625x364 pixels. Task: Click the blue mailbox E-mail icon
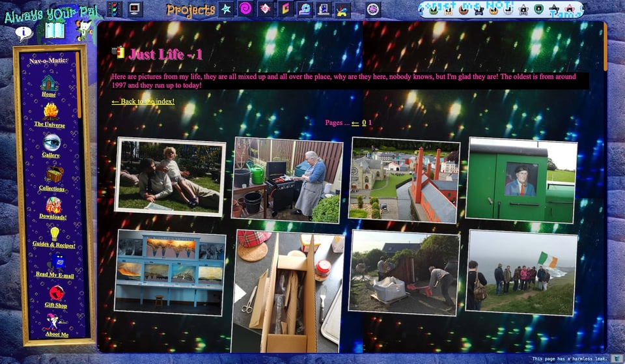point(57,262)
